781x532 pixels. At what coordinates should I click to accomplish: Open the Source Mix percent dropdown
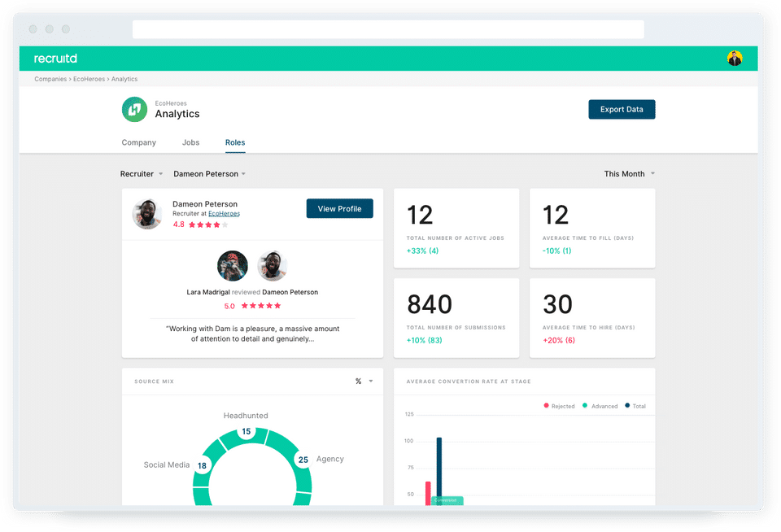click(364, 381)
